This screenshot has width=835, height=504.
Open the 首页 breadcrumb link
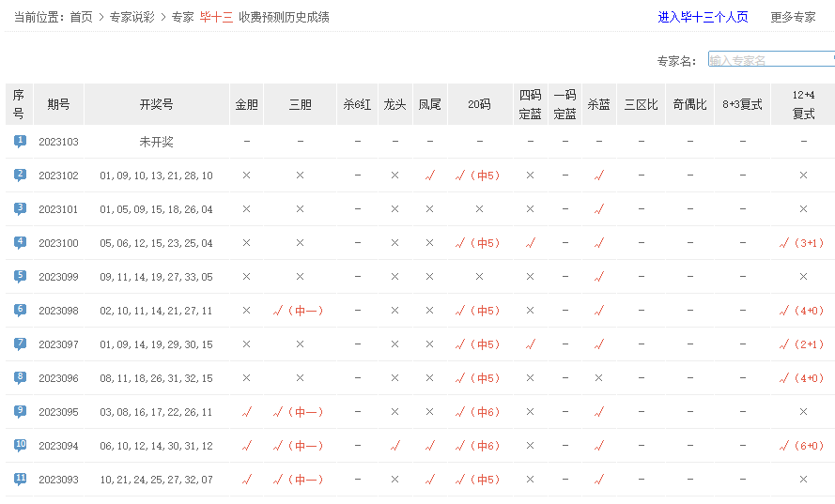coord(82,17)
